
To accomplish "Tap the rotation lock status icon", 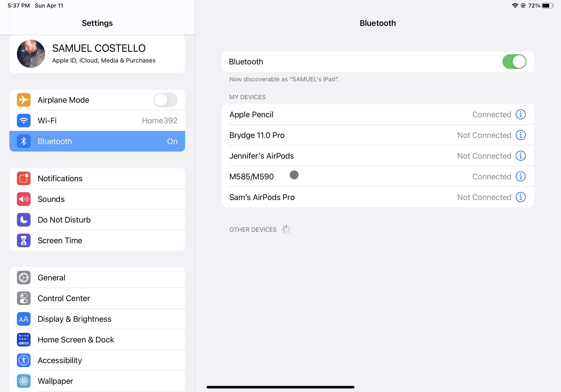I will [x=523, y=5].
